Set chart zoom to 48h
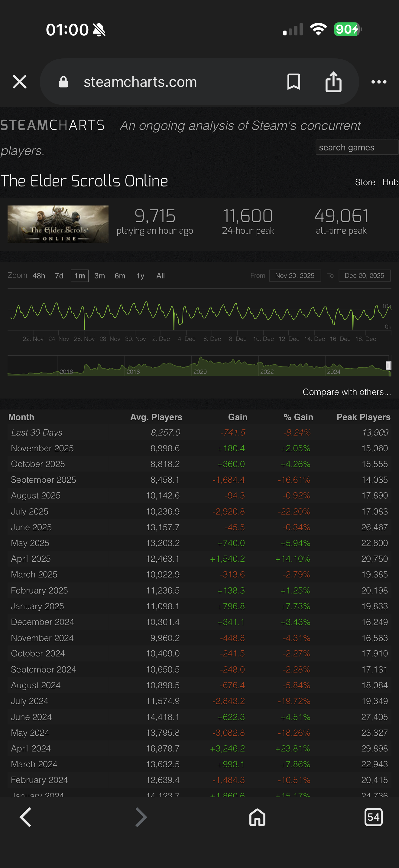This screenshot has height=868, width=399. (39, 276)
